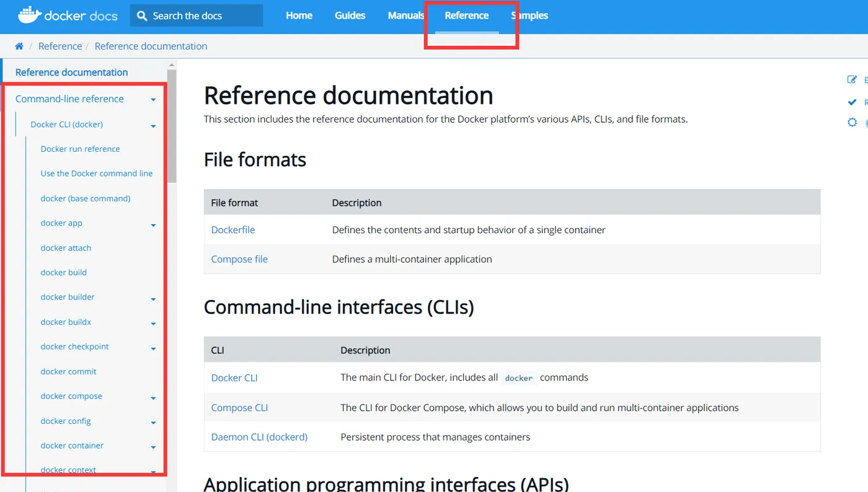
Task: Open docker config sidebar item
Action: [66, 421]
